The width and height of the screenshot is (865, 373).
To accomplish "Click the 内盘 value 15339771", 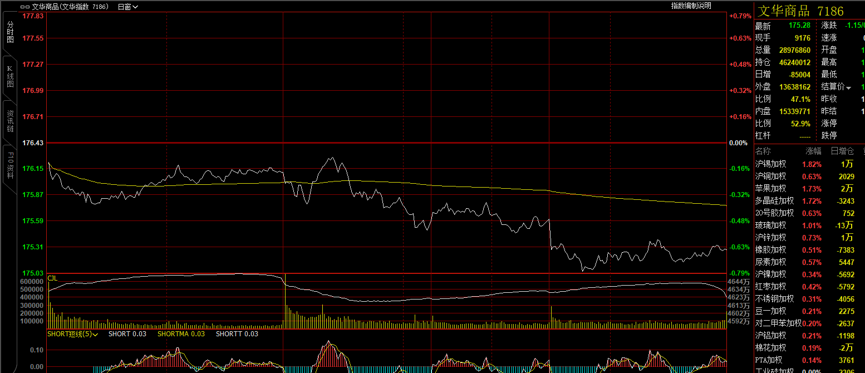I will 795,111.
